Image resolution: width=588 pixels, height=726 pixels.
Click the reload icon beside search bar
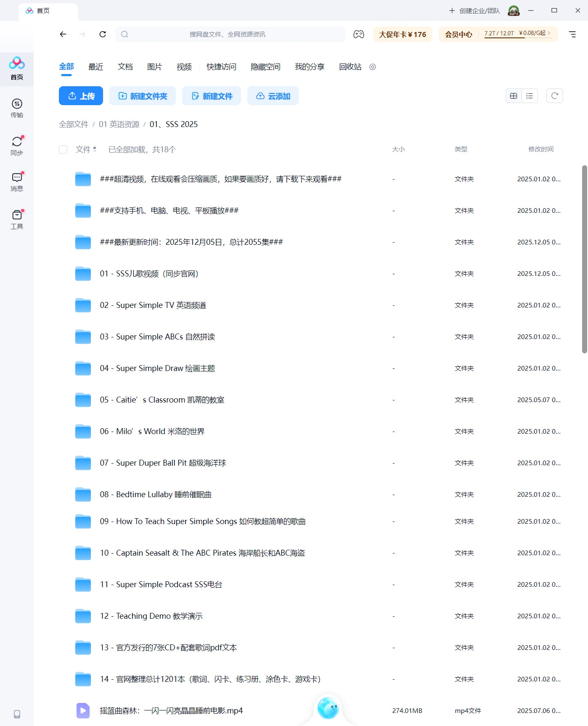[103, 34]
